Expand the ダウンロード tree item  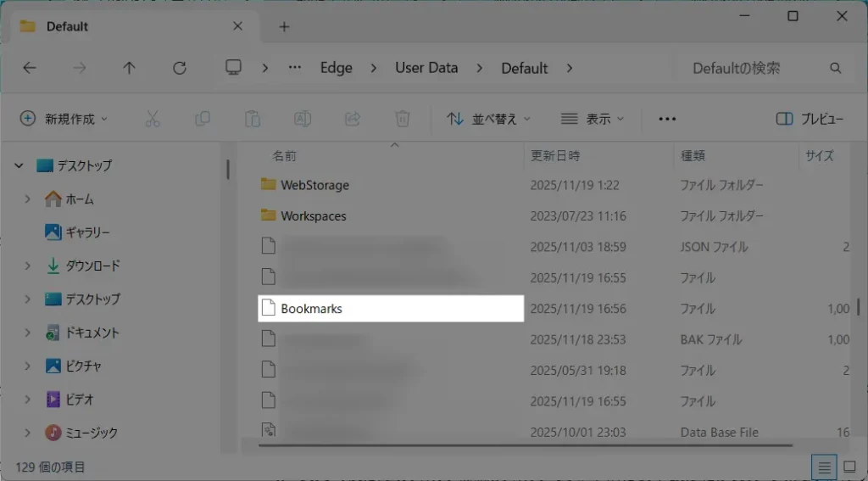[28, 266]
